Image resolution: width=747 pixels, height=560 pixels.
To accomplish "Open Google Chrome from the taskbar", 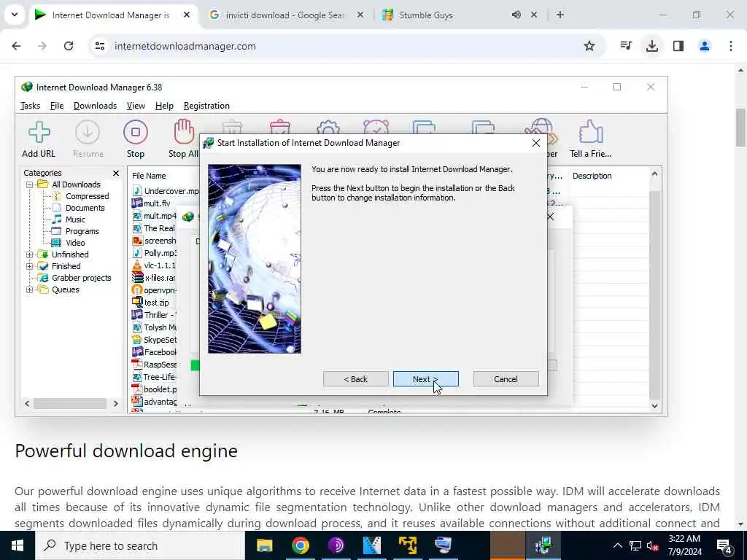I will [x=300, y=545].
